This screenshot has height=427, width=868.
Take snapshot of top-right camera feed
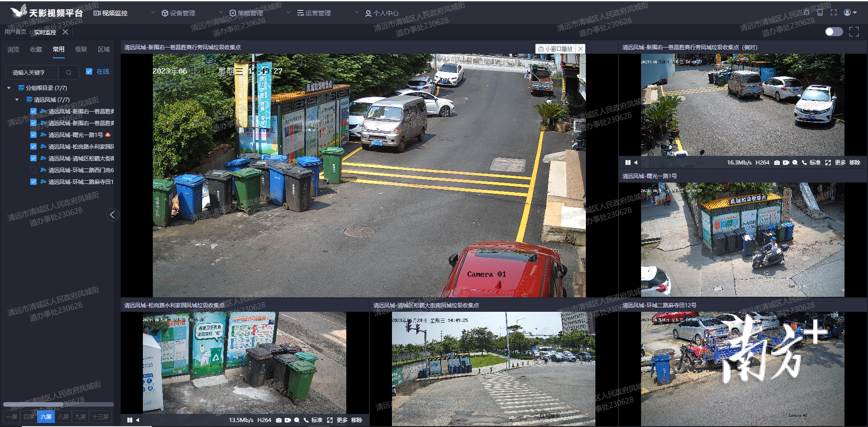[777, 163]
